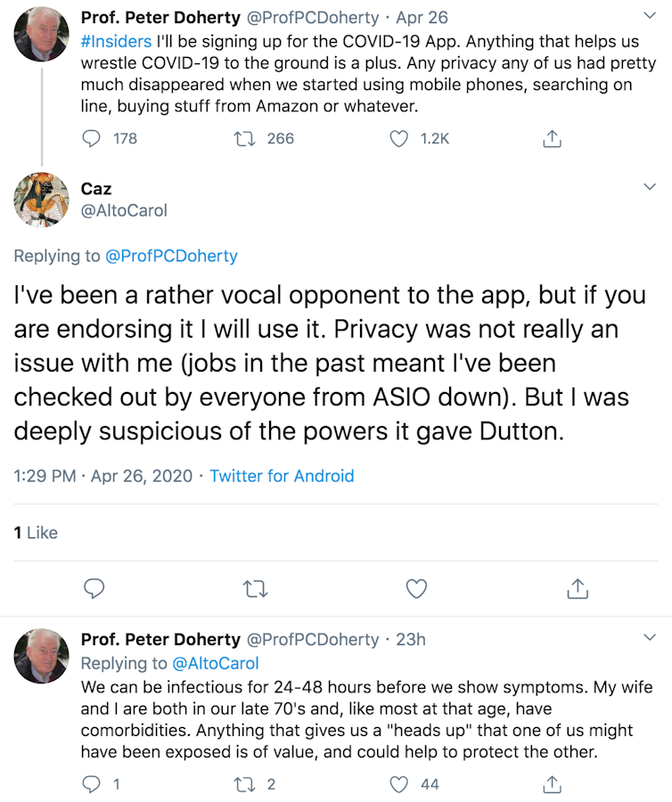Image resolution: width=672 pixels, height=802 pixels.
Task: Retweet the top tweet with 266 retweets
Action: pos(242,138)
